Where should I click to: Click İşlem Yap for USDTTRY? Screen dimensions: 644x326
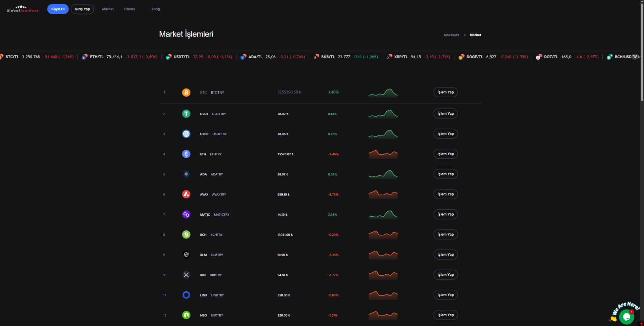tap(445, 114)
